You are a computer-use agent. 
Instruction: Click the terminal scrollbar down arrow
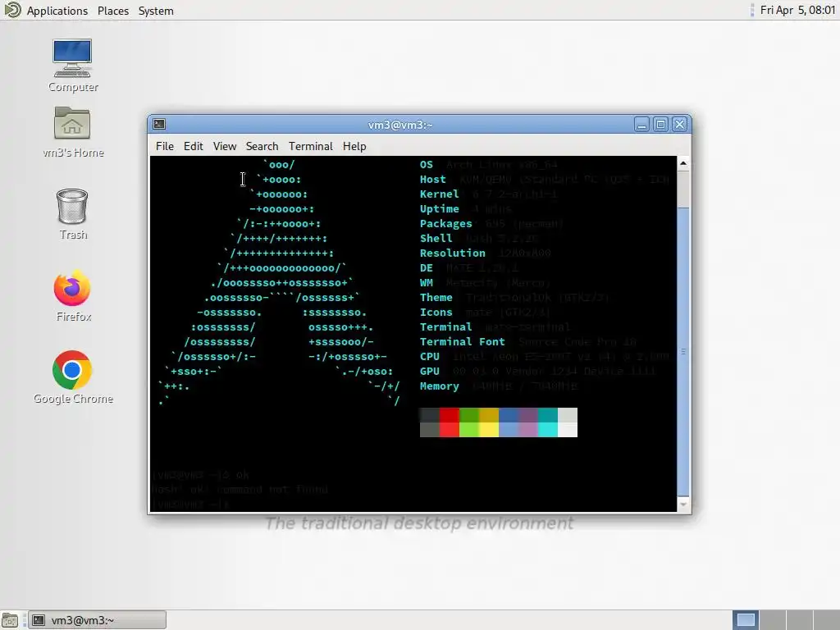point(683,504)
